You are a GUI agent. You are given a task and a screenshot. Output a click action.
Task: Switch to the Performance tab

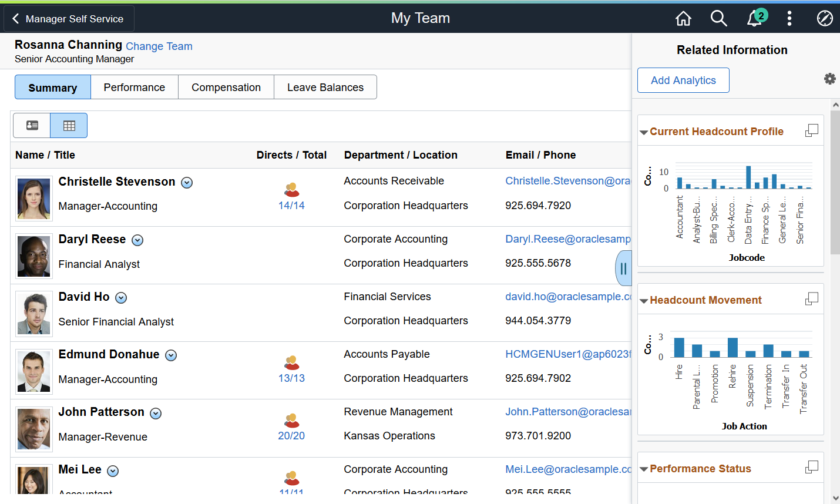tap(135, 87)
